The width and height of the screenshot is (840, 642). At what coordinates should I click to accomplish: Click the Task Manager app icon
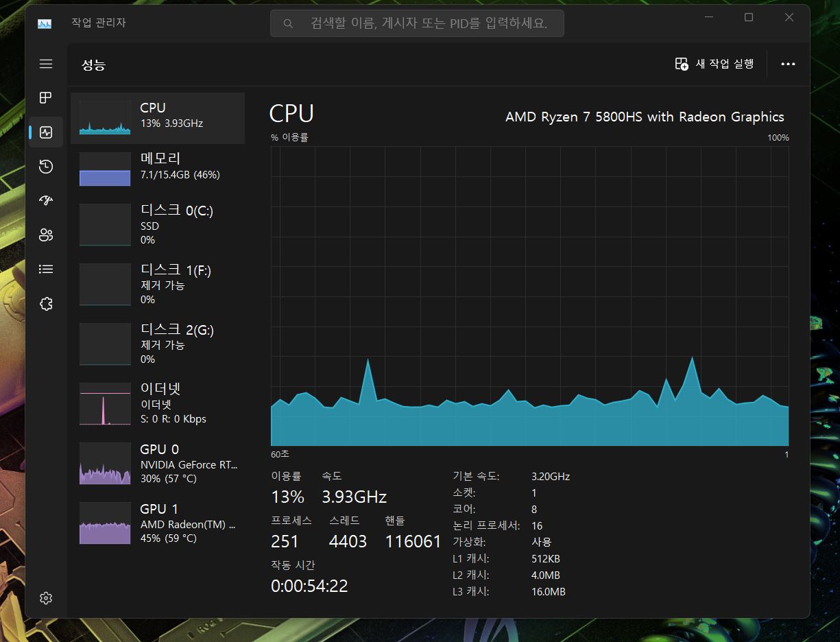point(45,23)
